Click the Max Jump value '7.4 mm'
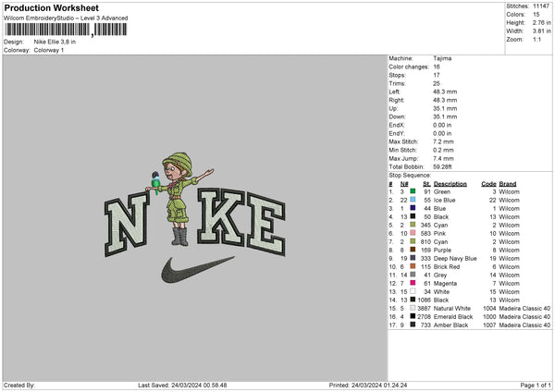Screen dimensions: 555x392 tap(443, 158)
